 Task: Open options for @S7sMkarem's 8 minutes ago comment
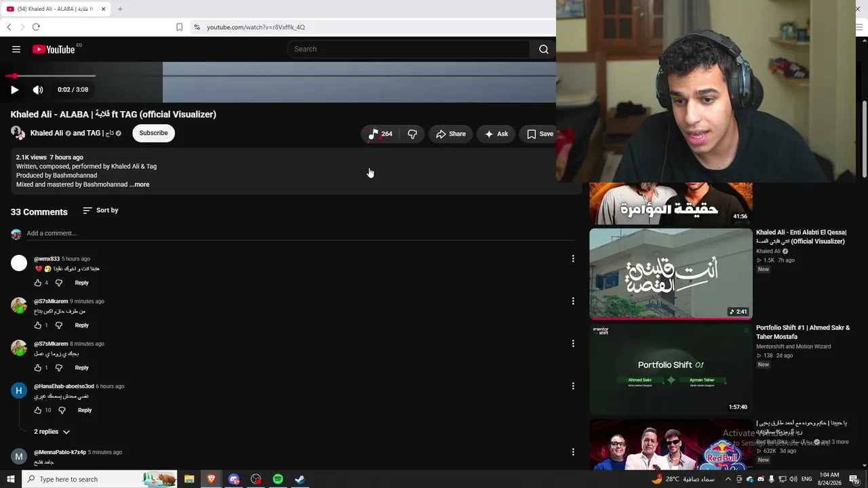573,344
